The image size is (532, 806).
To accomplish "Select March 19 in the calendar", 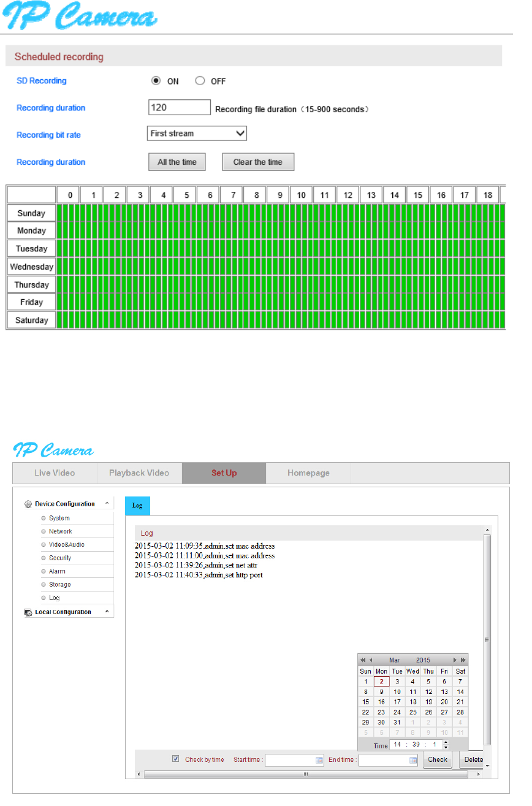I will (429, 702).
